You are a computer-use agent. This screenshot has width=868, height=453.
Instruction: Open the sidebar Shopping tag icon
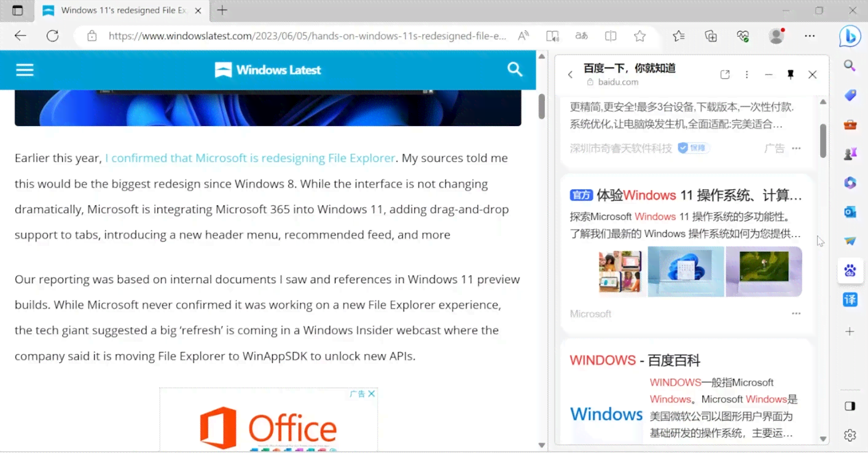pos(850,95)
